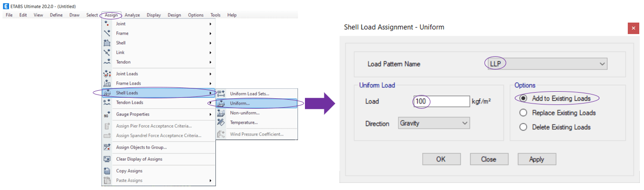Click the Load value input field

(x=441, y=102)
